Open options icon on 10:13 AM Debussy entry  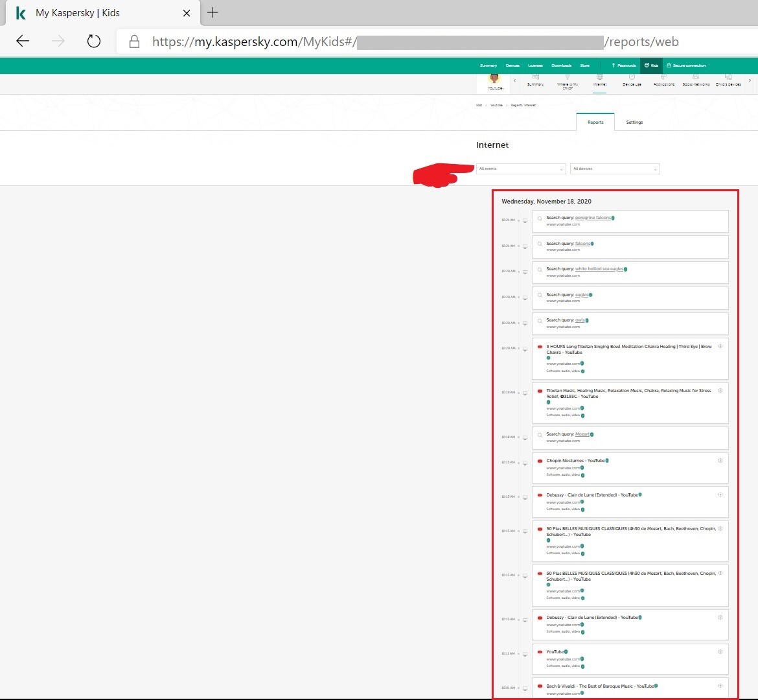[x=720, y=617]
